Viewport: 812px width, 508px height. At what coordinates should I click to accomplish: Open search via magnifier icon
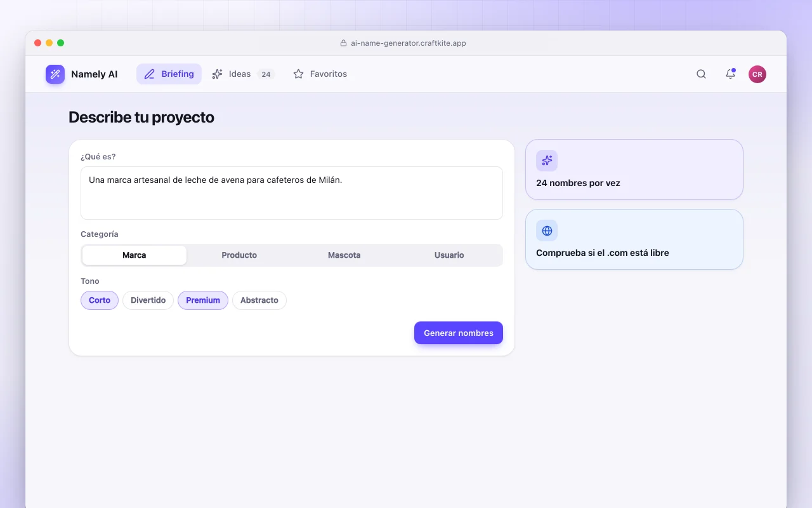tap(701, 74)
